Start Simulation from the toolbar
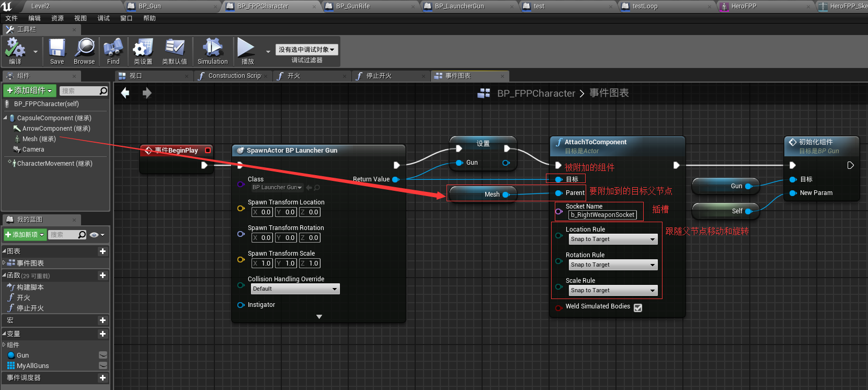 212,48
